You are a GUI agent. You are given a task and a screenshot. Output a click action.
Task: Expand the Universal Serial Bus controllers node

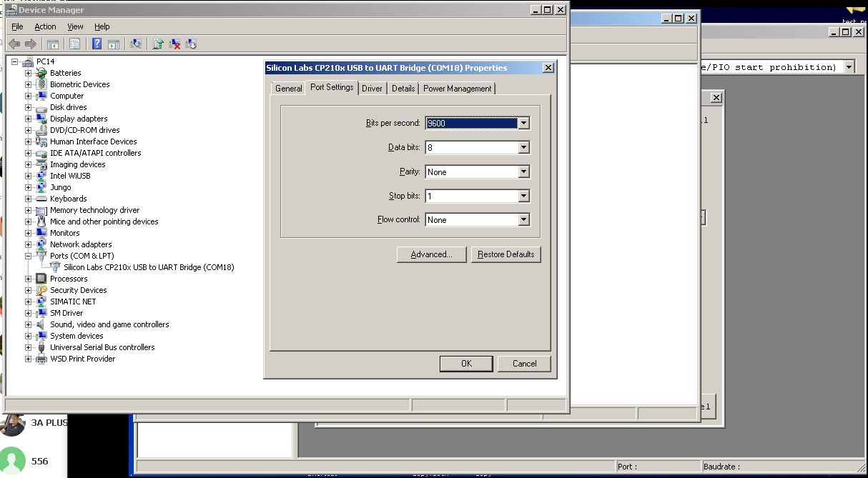click(29, 347)
